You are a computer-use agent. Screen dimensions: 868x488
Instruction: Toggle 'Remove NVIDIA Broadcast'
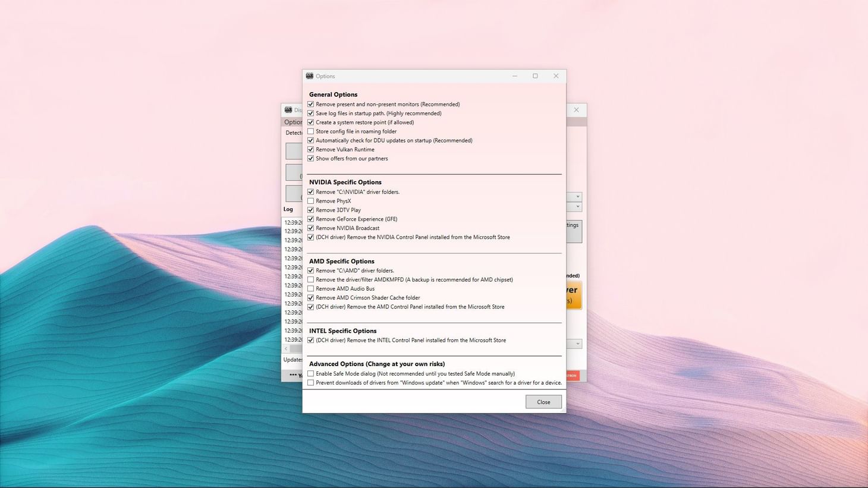click(311, 228)
